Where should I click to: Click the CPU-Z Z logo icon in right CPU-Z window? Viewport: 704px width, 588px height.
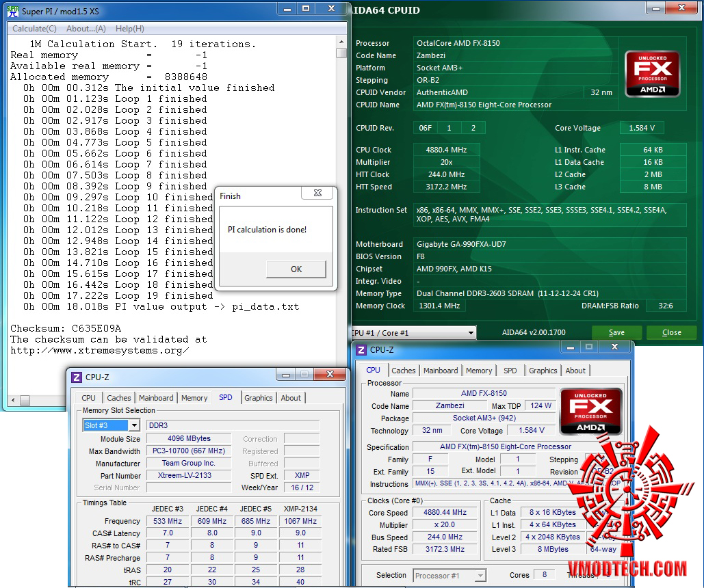pyautogui.click(x=361, y=349)
